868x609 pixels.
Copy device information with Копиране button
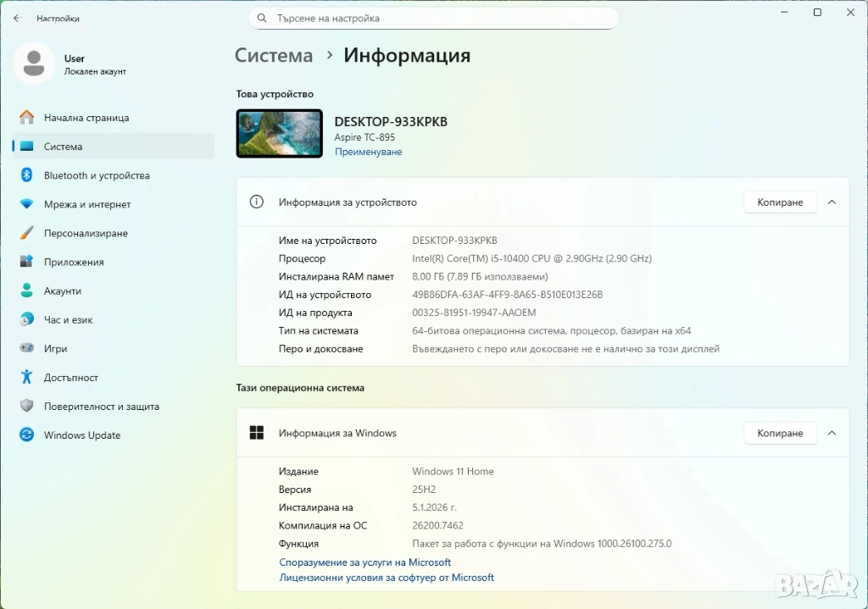780,202
